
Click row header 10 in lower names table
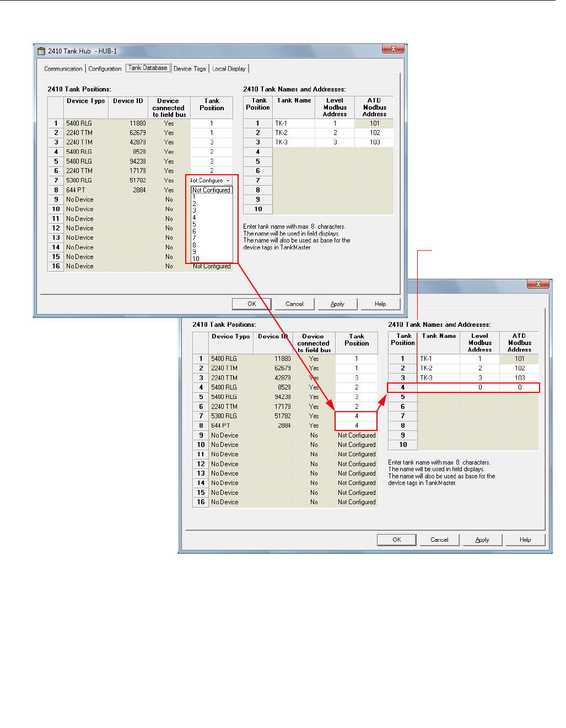tap(403, 445)
